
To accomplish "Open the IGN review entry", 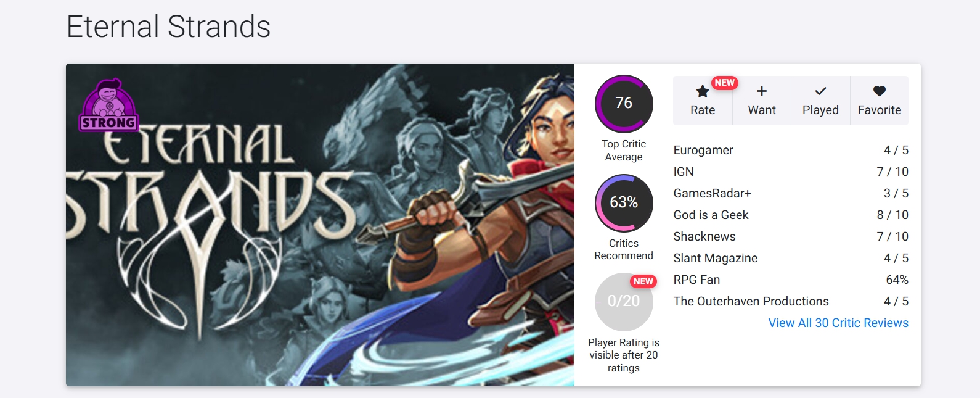I will (791, 172).
